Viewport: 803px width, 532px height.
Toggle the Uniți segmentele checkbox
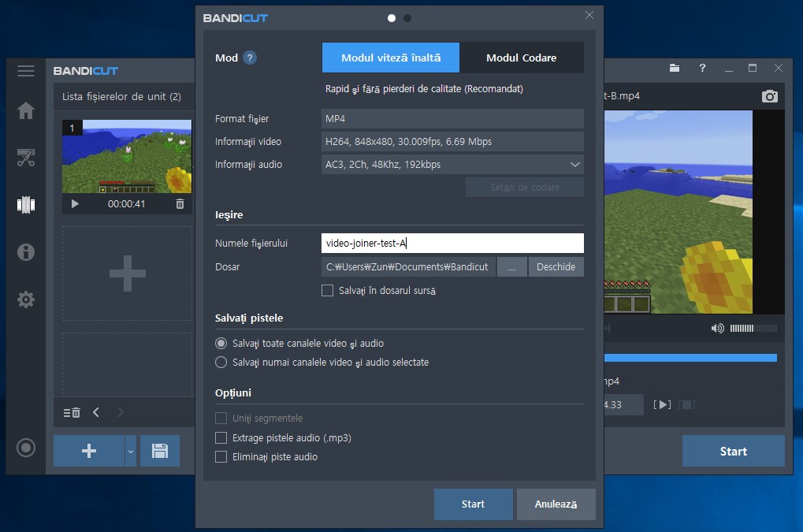click(221, 419)
